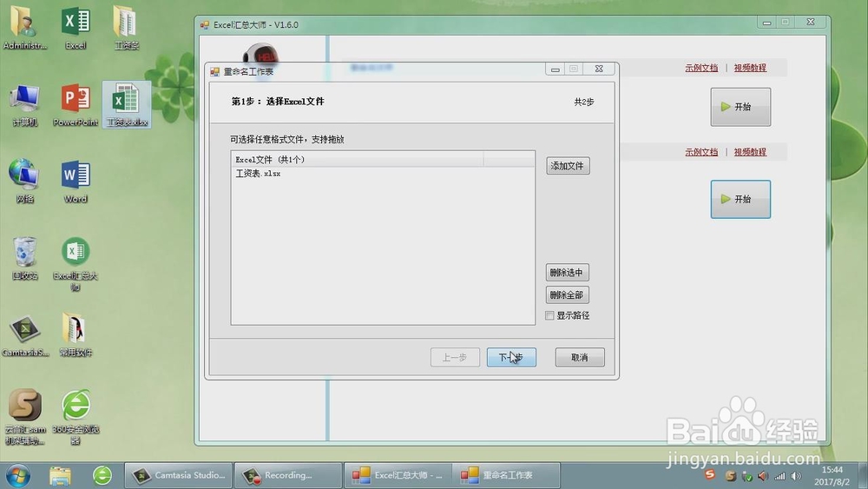Click the 删除全部 button
868x489 pixels.
click(x=567, y=294)
